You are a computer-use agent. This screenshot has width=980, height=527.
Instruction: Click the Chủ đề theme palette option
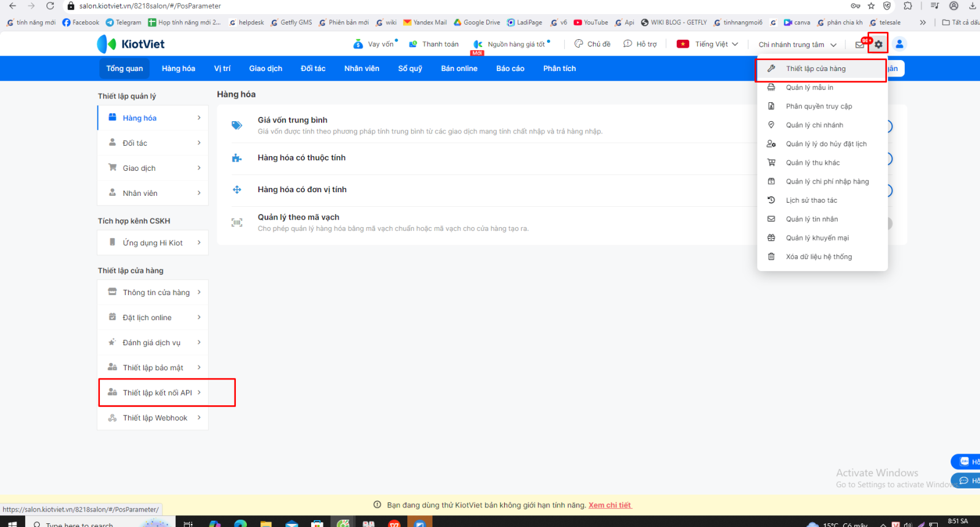tap(592, 44)
